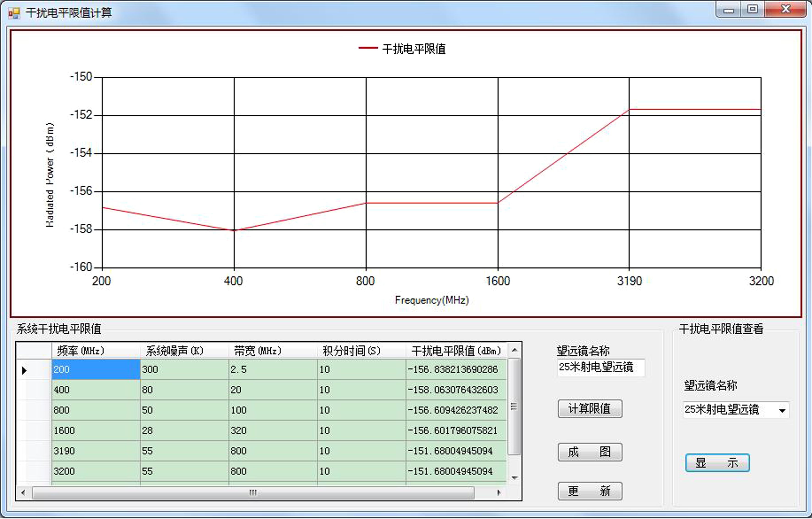Open the 25米射电望远镜 telescope dropdown
Screen dimensions: 812x519
point(782,411)
